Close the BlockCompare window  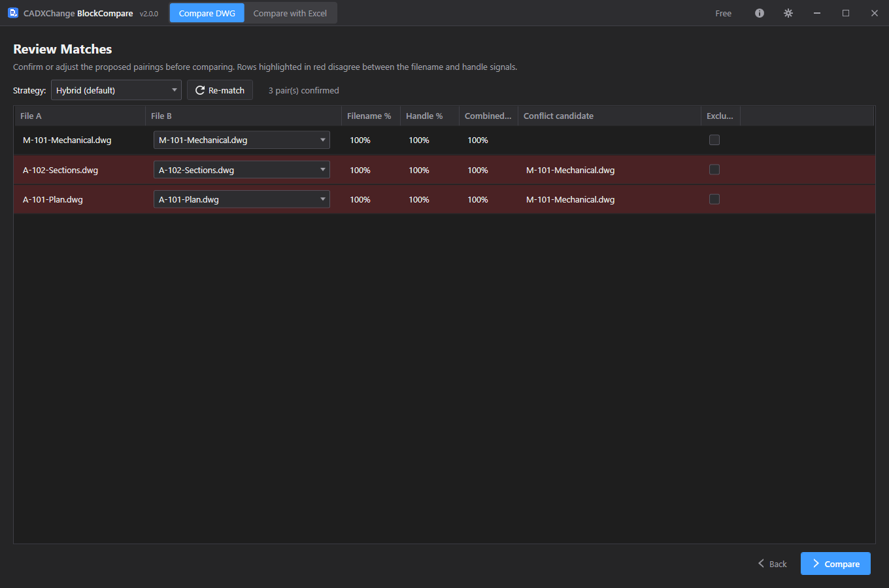[x=875, y=13]
